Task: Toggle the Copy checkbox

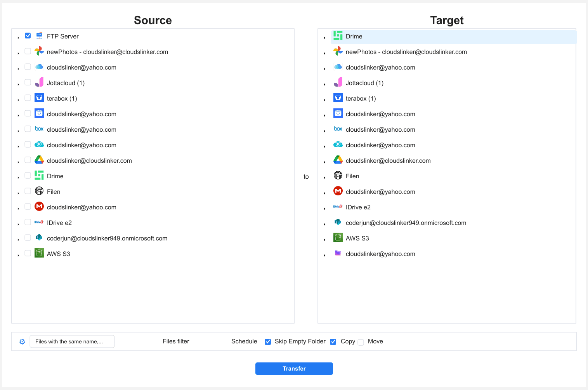Action: coord(333,342)
